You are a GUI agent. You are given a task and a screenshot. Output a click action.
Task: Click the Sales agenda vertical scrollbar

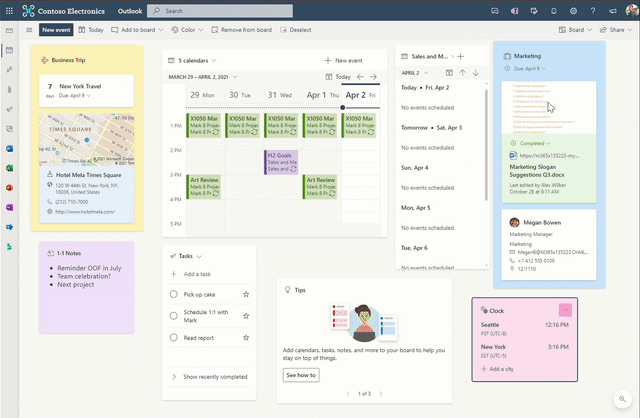click(x=486, y=145)
